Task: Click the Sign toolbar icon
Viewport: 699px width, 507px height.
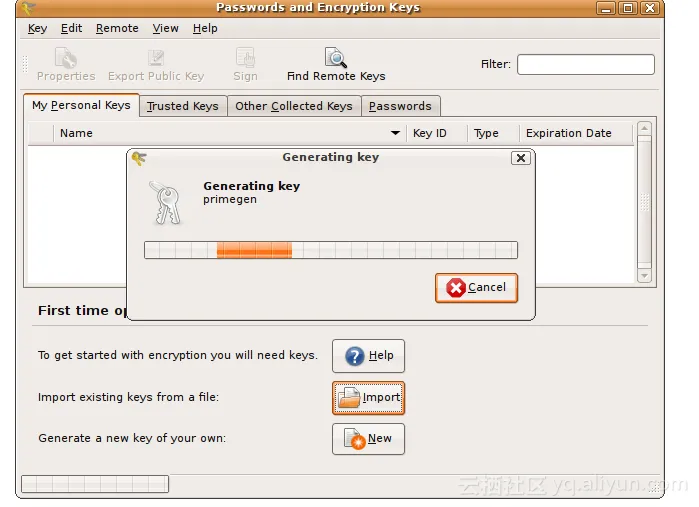Action: pyautogui.click(x=245, y=59)
